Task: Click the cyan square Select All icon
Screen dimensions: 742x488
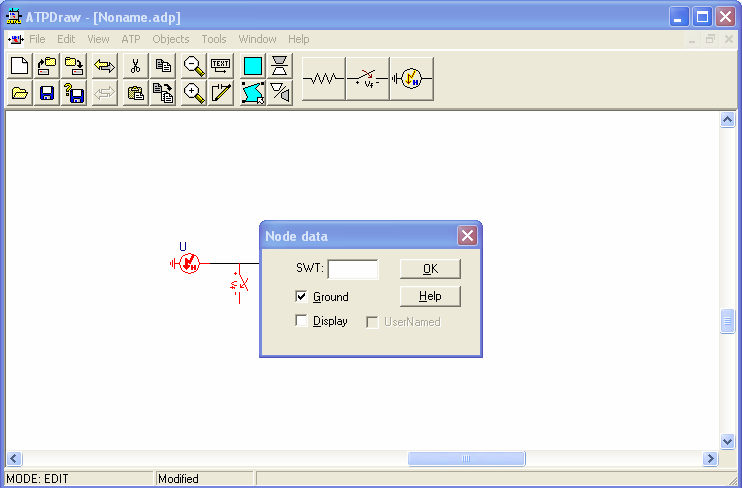Action: tap(253, 65)
